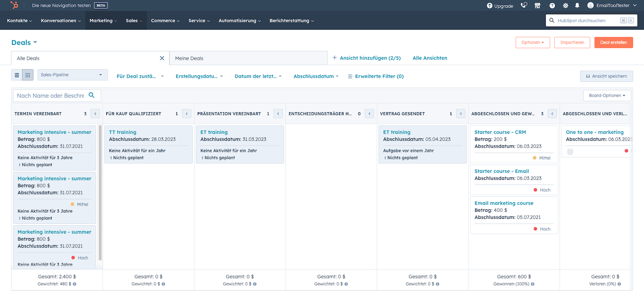Click the filter icon of Erweiterte Filter
This screenshot has width=644, height=291.
coord(351,76)
